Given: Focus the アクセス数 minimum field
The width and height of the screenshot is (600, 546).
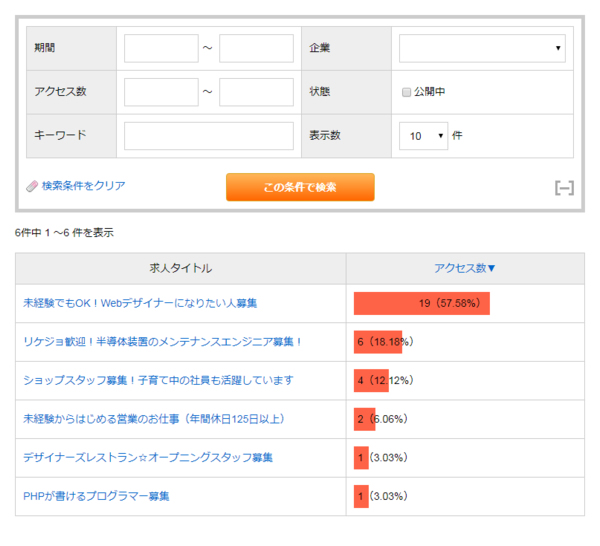Looking at the screenshot, I should click(161, 92).
